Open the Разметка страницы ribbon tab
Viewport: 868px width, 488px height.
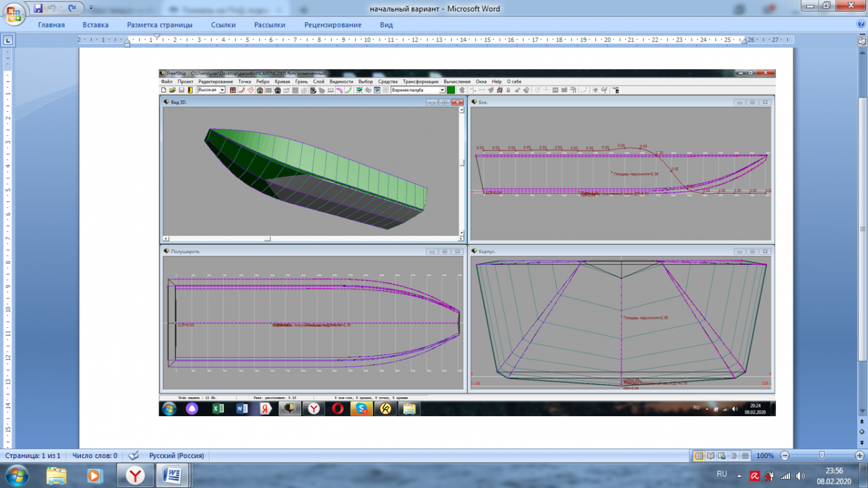point(159,25)
